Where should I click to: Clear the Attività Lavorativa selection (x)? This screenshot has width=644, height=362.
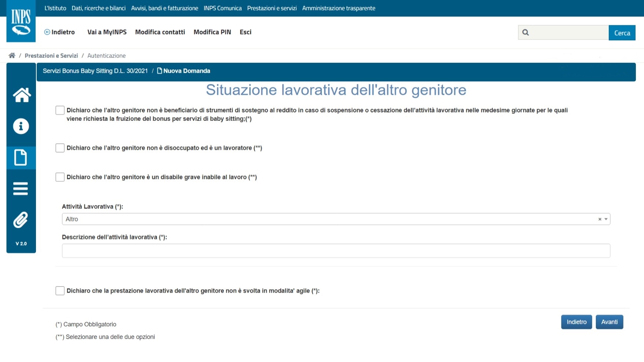tap(600, 219)
